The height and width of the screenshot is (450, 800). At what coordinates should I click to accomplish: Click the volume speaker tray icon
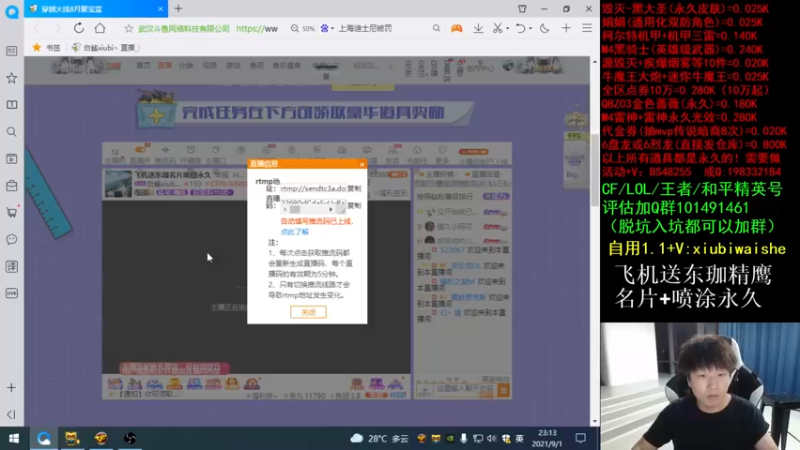[x=491, y=438]
